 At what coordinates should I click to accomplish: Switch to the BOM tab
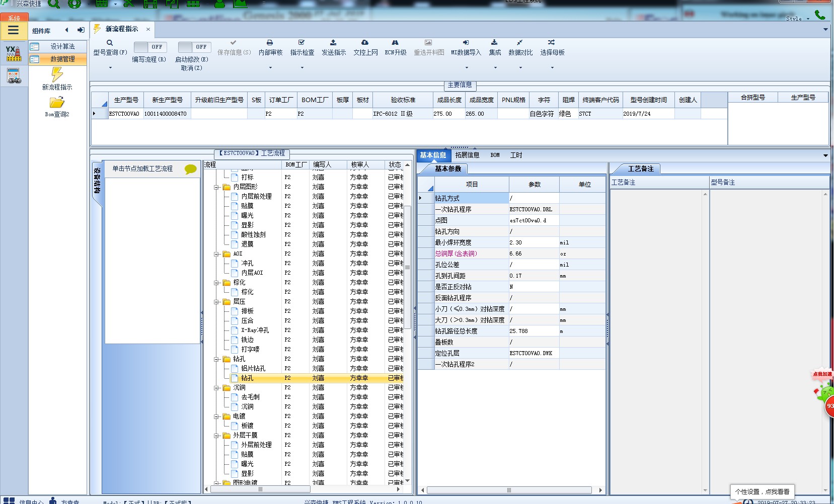coord(495,155)
